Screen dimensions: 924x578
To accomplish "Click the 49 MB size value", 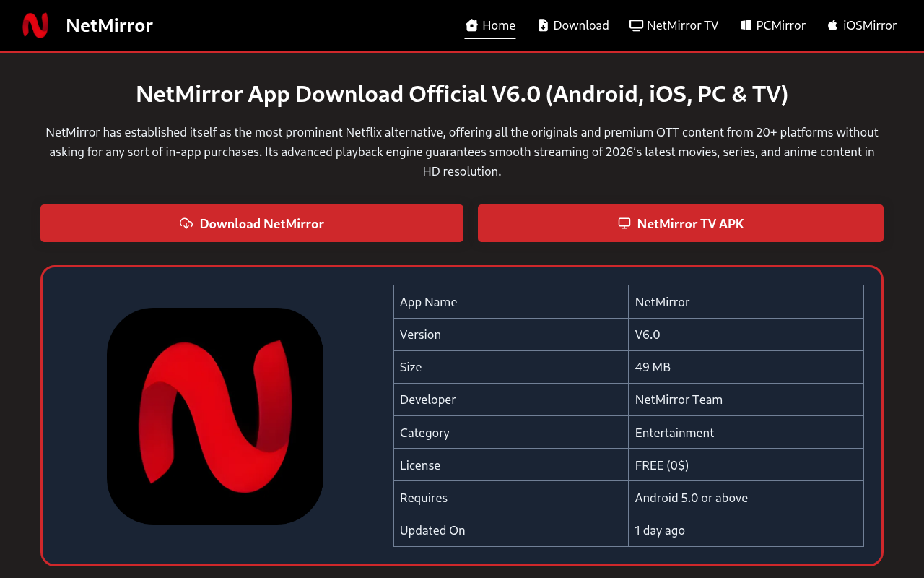I will pos(746,367).
